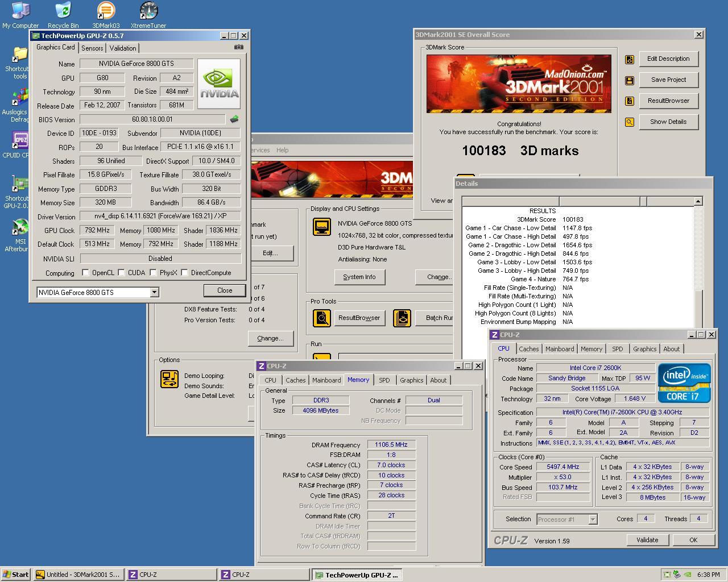728x582 pixels.
Task: Open Processor selection dropdown in CPU-Z
Action: (x=593, y=519)
